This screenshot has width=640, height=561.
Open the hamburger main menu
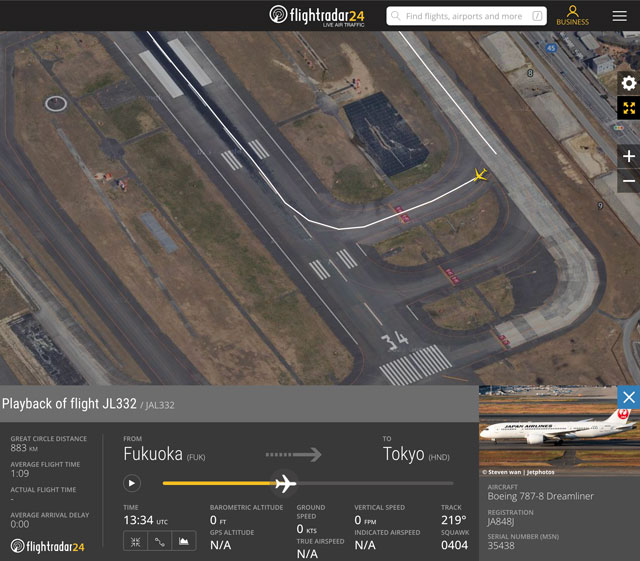click(x=620, y=16)
